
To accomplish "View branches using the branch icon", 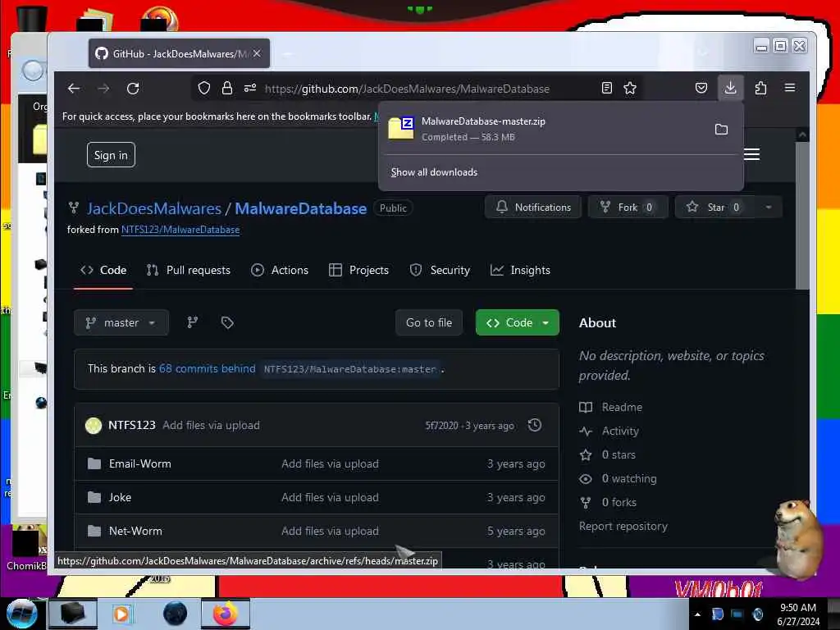I will tap(192, 322).
